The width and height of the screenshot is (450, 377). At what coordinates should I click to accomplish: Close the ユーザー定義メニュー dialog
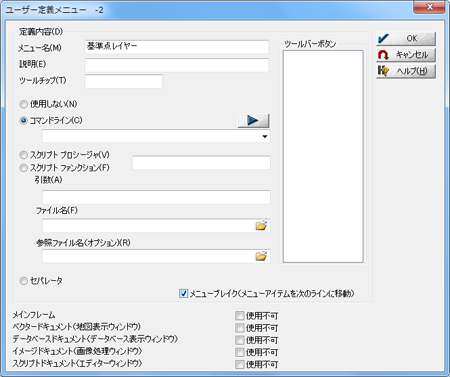(x=429, y=7)
